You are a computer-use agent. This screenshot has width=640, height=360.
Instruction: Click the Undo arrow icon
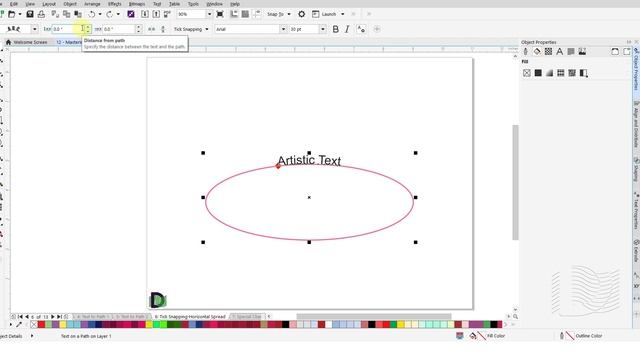point(91,14)
